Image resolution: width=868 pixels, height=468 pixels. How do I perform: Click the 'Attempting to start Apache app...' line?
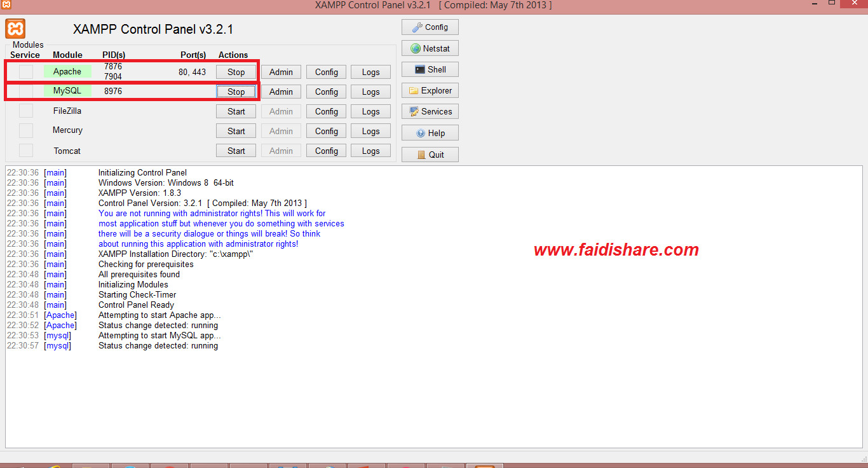click(x=159, y=315)
